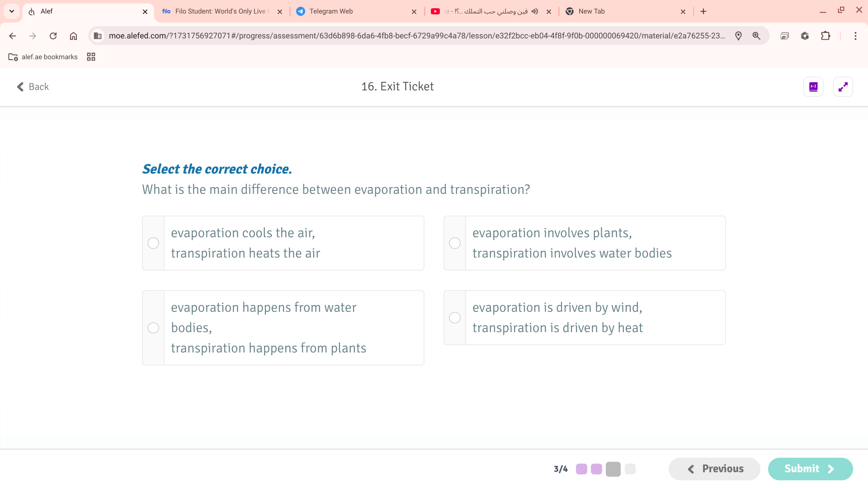Go to browser home page
Image resolution: width=868 pixels, height=488 pixels.
[x=73, y=36]
